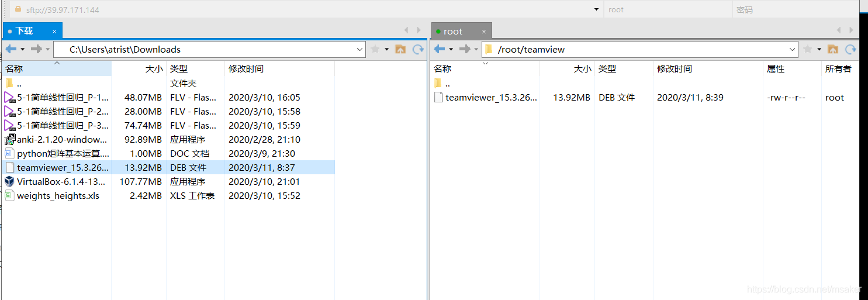
Task: Sort local files by 大小 column
Action: tap(139, 68)
